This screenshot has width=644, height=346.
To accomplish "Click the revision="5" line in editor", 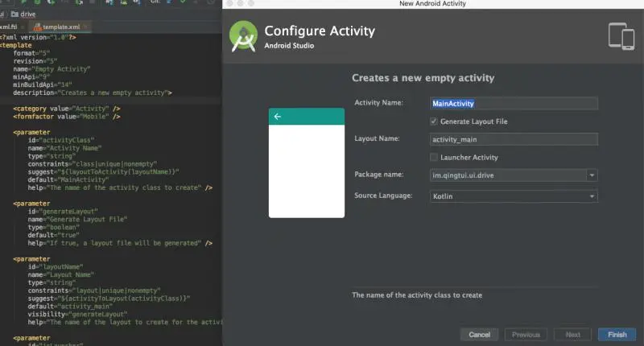I will pos(35,61).
